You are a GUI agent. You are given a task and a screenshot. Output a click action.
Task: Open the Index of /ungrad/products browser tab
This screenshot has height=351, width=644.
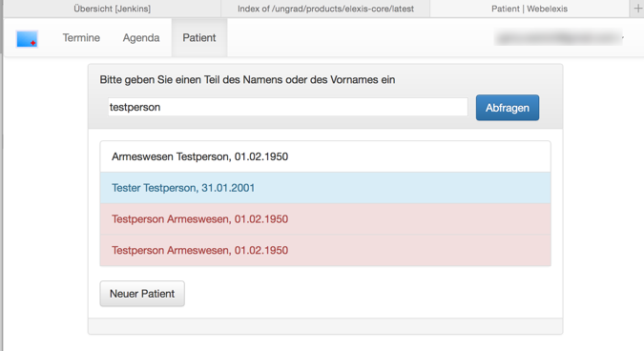325,9
